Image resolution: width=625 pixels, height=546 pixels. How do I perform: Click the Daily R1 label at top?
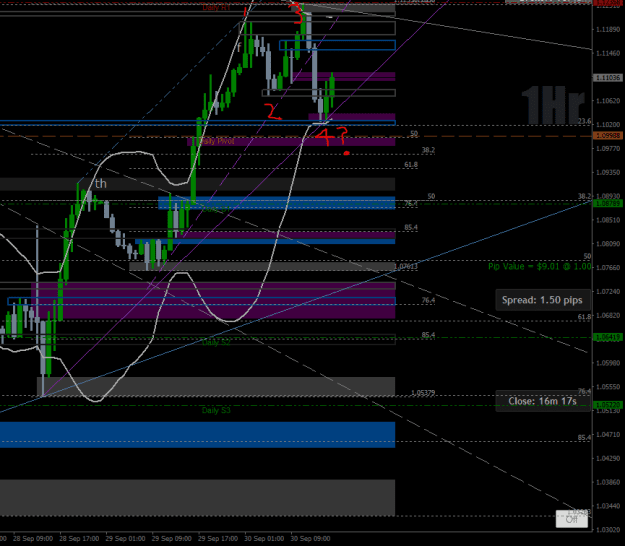216,7
